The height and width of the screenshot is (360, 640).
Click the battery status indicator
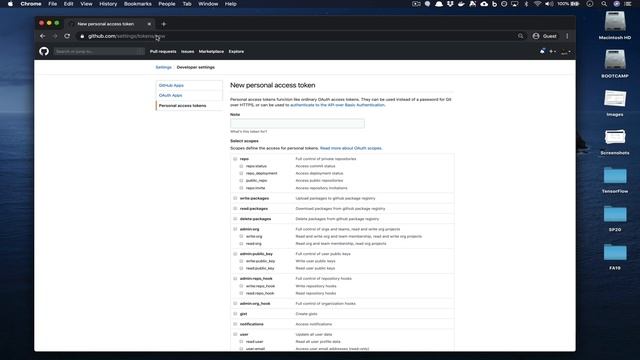click(x=569, y=4)
